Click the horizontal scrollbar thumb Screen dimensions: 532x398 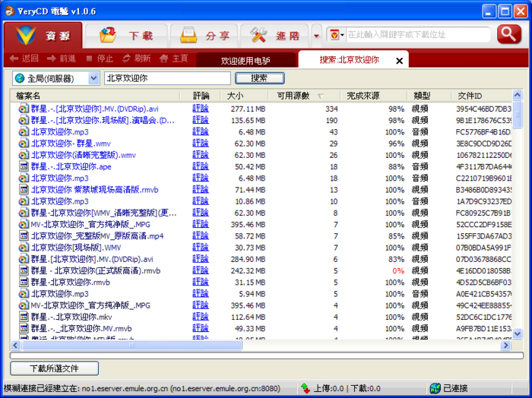pos(132,345)
